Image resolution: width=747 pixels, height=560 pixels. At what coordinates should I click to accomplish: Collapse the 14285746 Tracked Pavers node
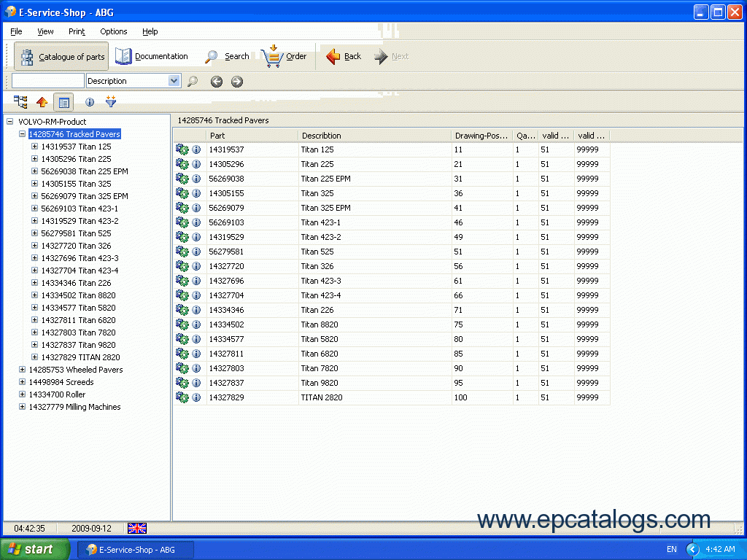(22, 134)
